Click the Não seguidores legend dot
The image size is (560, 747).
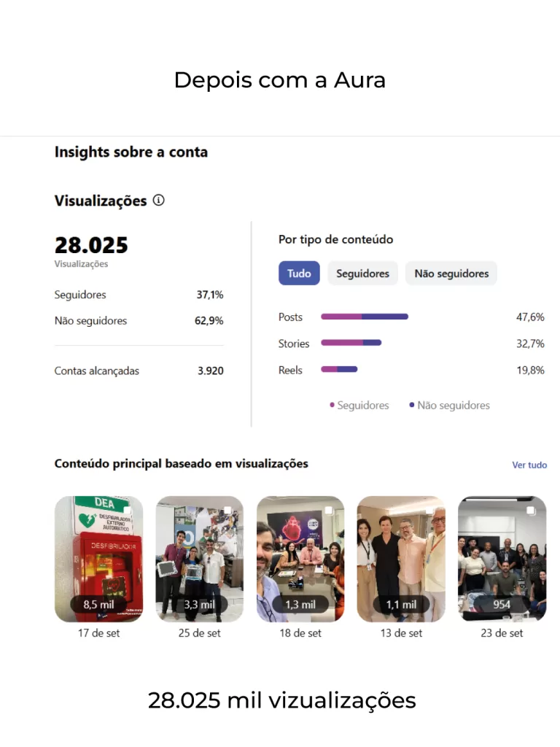(x=412, y=405)
